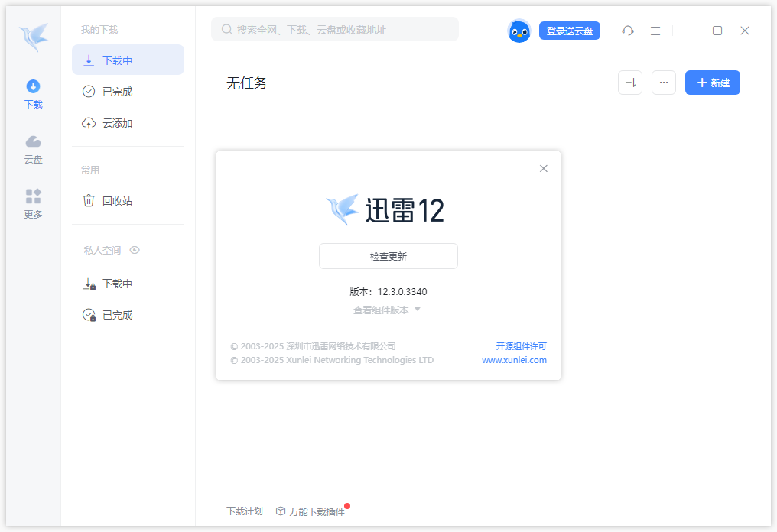This screenshot has height=532, width=777.
Task: Click the blue bird user avatar
Action: point(519,31)
